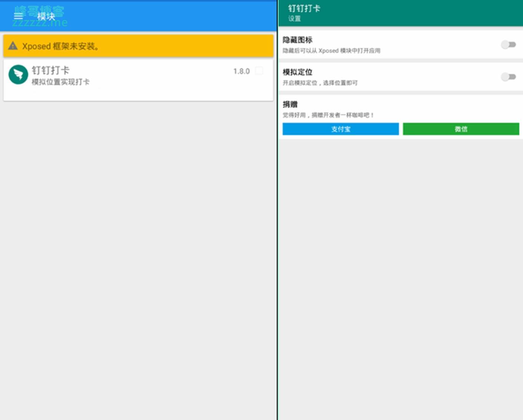Enable the 钉钉打卡 module checkbox
The image size is (523, 420).
pyautogui.click(x=259, y=71)
